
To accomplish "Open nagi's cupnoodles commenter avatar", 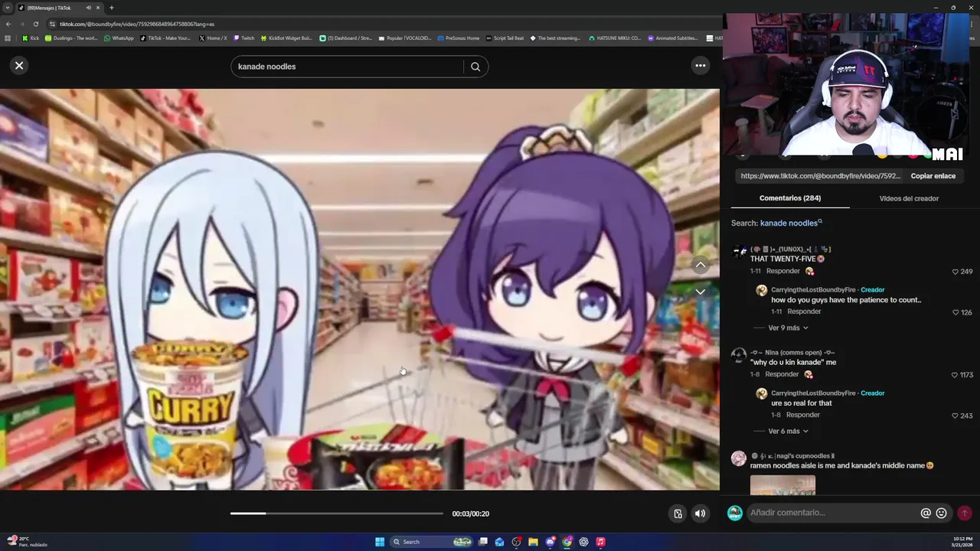I will [x=738, y=458].
